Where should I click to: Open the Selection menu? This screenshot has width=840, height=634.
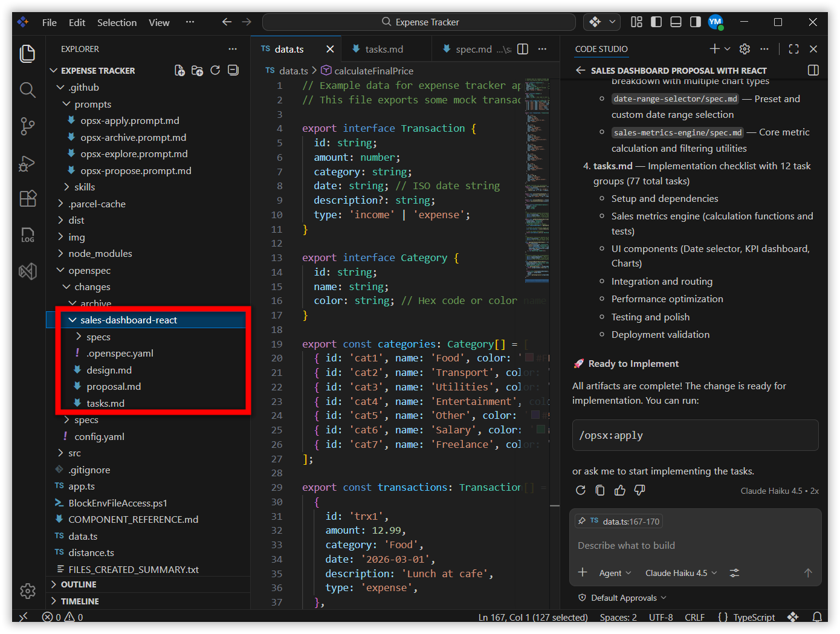(117, 22)
